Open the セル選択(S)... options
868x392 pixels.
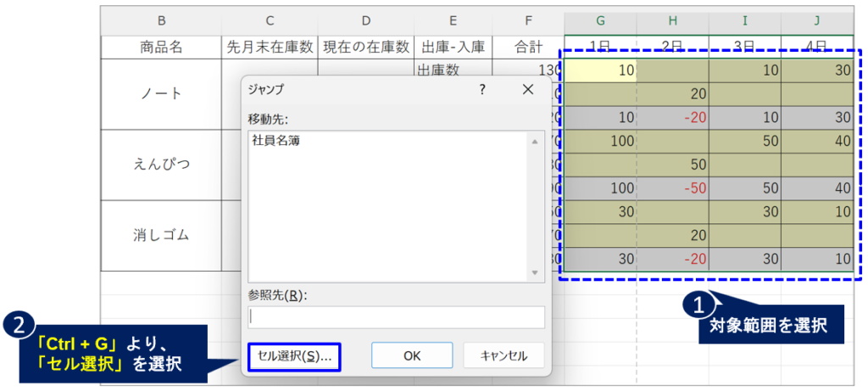[294, 356]
